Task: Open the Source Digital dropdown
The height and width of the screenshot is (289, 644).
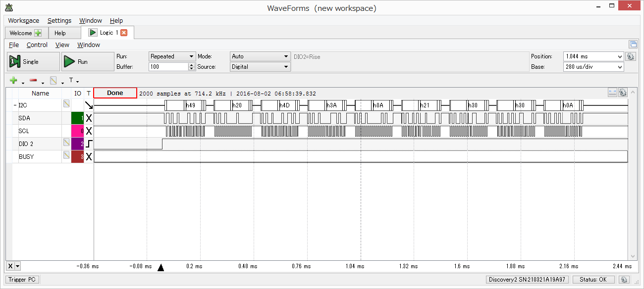Action: click(x=260, y=67)
